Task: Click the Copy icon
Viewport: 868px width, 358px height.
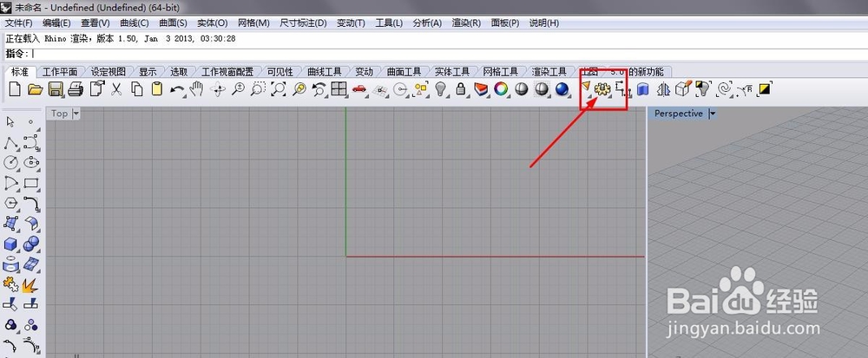Action: (x=137, y=89)
